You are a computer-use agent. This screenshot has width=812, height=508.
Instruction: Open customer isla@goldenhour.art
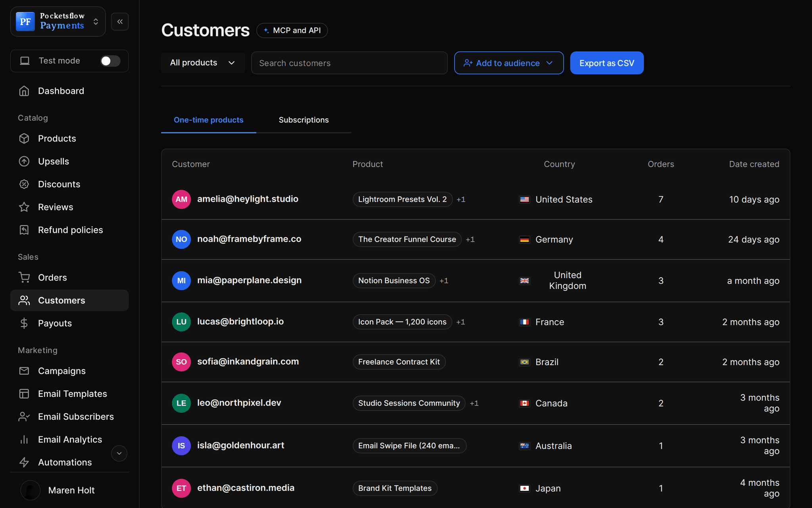(241, 445)
